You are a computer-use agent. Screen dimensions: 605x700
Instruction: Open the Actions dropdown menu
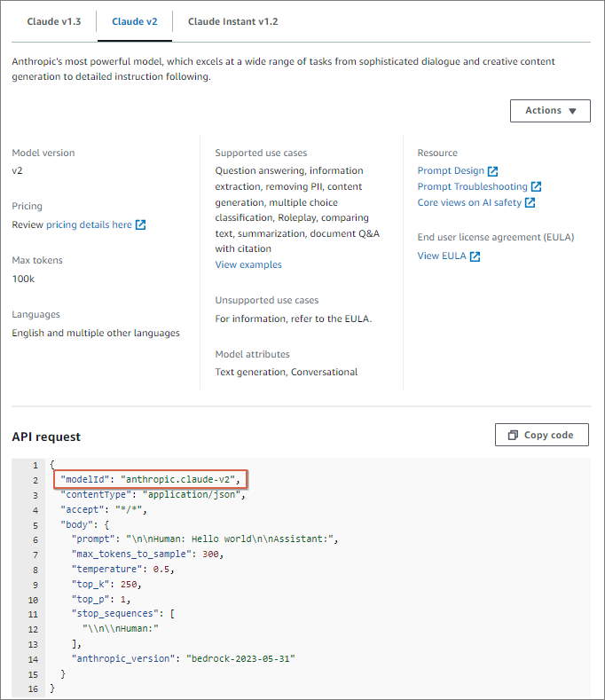tap(550, 111)
